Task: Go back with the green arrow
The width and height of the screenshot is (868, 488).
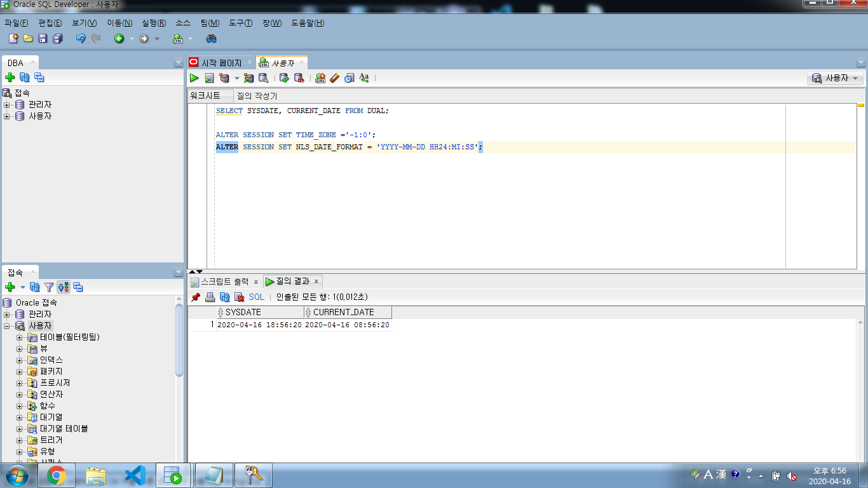Action: pyautogui.click(x=119, y=39)
